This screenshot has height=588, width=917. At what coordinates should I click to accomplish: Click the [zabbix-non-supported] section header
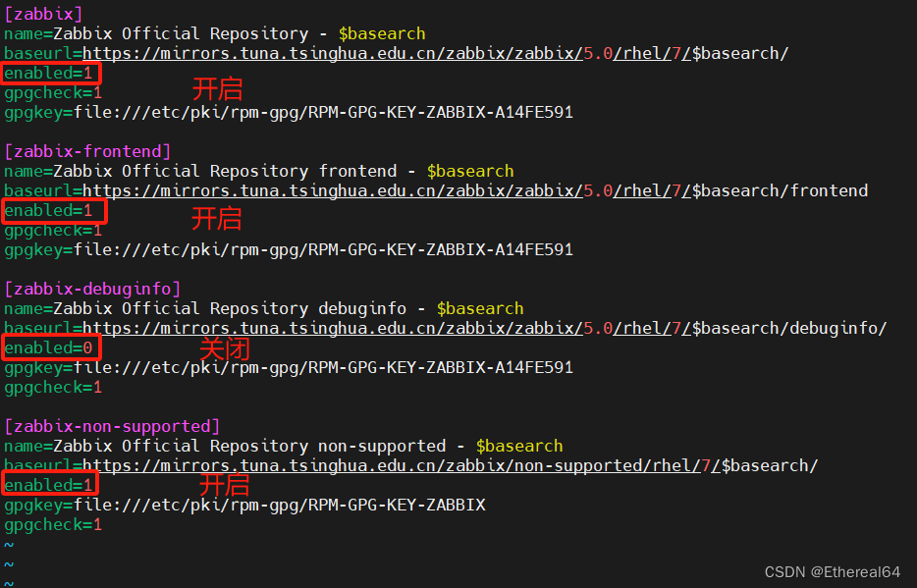coord(112,426)
